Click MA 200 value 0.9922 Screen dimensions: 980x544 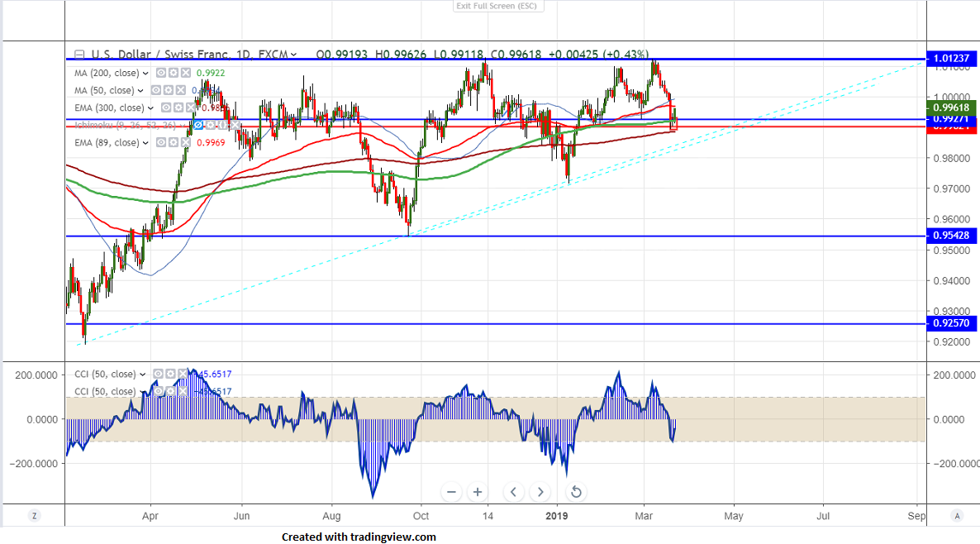[x=211, y=73]
